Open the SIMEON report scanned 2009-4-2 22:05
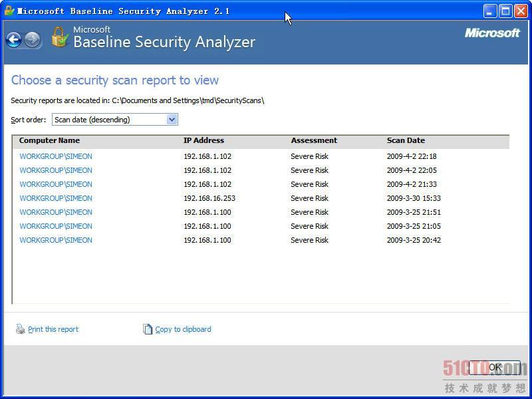Viewport: 532px width, 399px height. [56, 170]
